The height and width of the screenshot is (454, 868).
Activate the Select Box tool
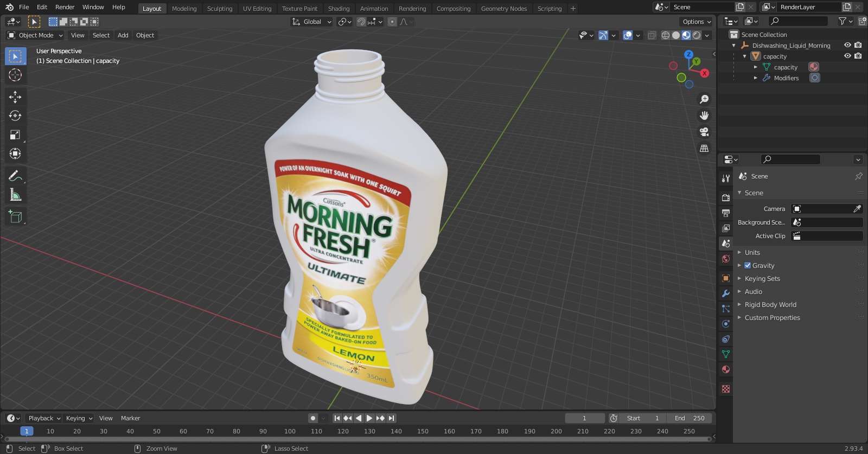(x=15, y=56)
